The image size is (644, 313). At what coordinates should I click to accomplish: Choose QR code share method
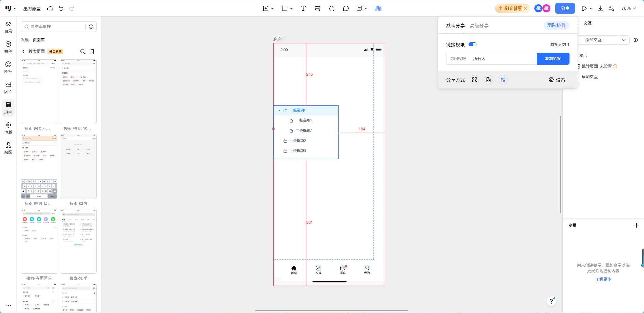(x=474, y=80)
